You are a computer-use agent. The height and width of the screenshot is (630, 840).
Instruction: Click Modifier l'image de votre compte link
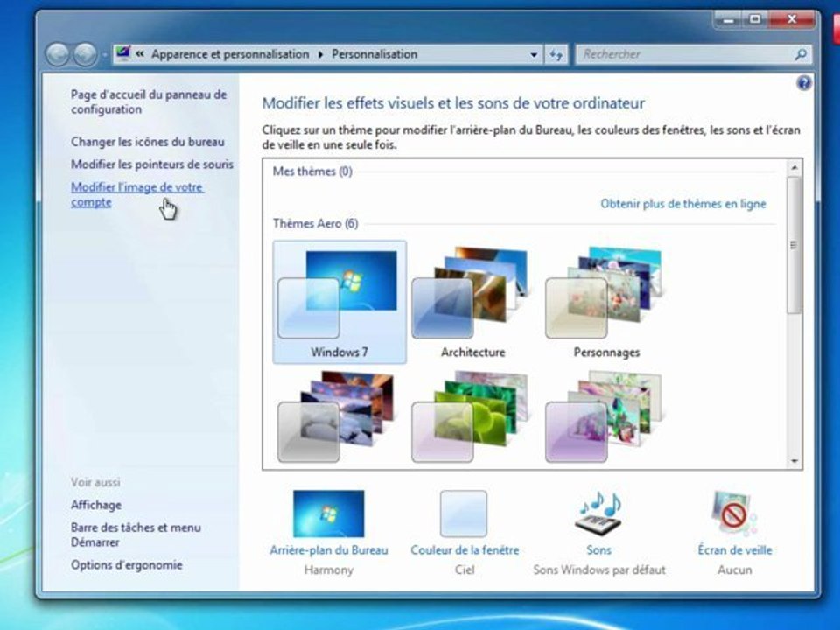pos(137,194)
